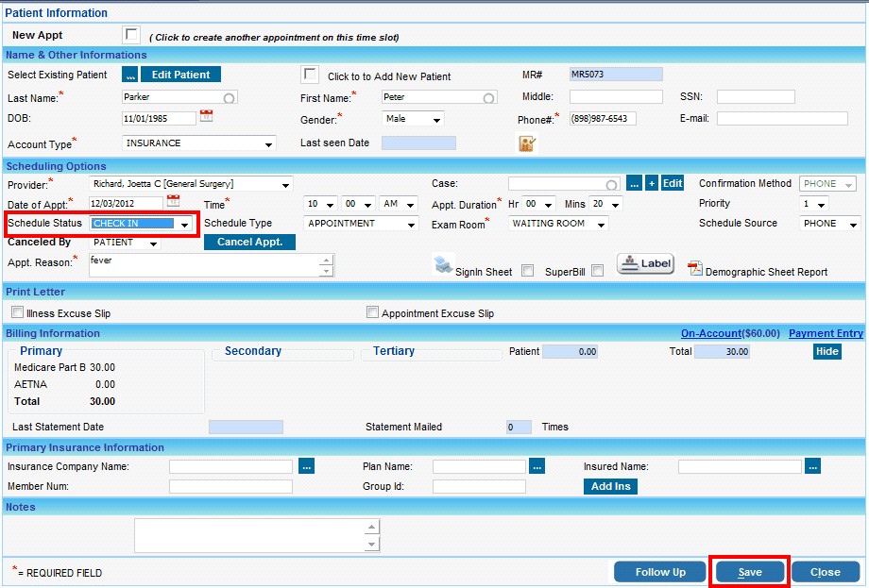Browse Insurance Company Name lookup button
Viewport: 869px width, 588px height.
306,465
